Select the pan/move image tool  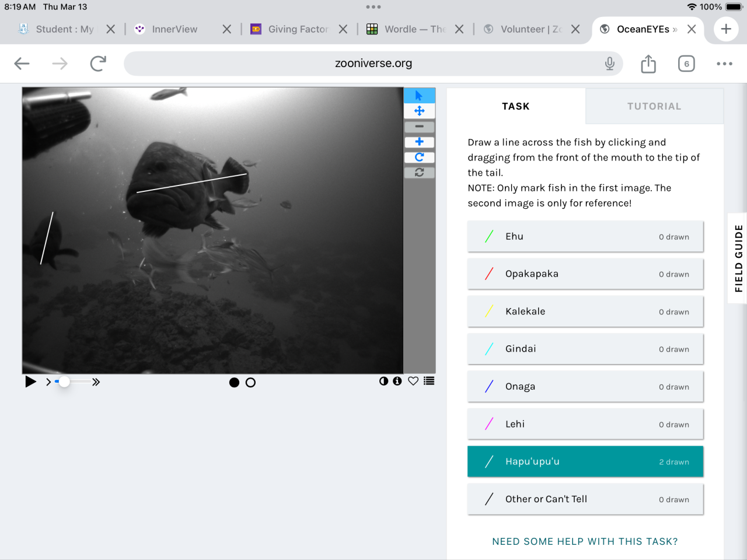click(x=419, y=111)
